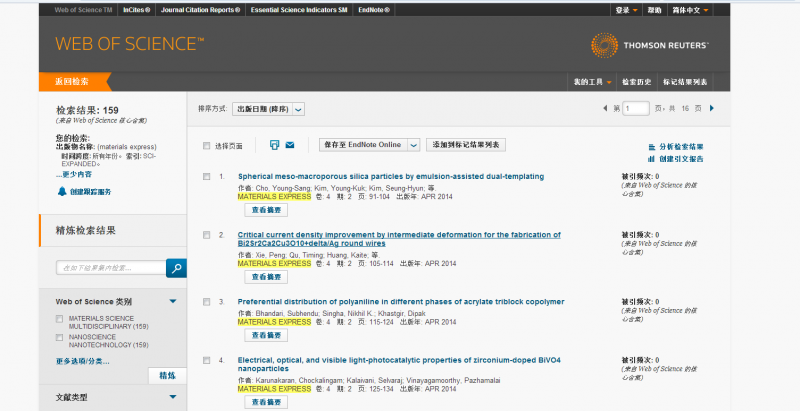
Task: Open Preferential distribution of polyaniline article
Action: [x=401, y=302]
